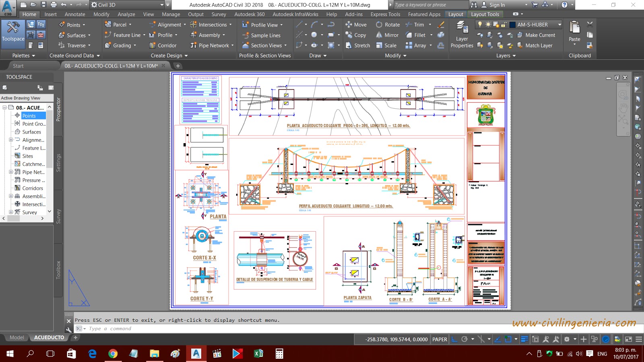The width and height of the screenshot is (644, 362).
Task: Expand the Pipe Networks tree node
Action: [x=11, y=172]
